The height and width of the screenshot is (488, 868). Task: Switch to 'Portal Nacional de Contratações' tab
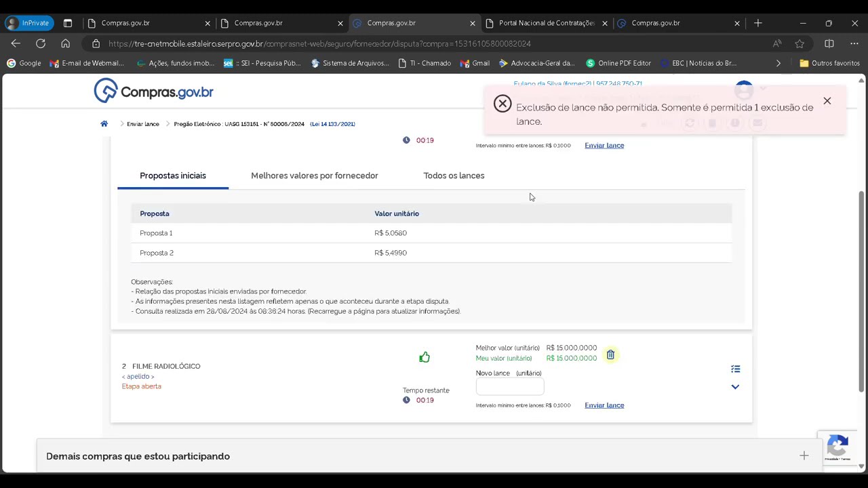coord(547,23)
